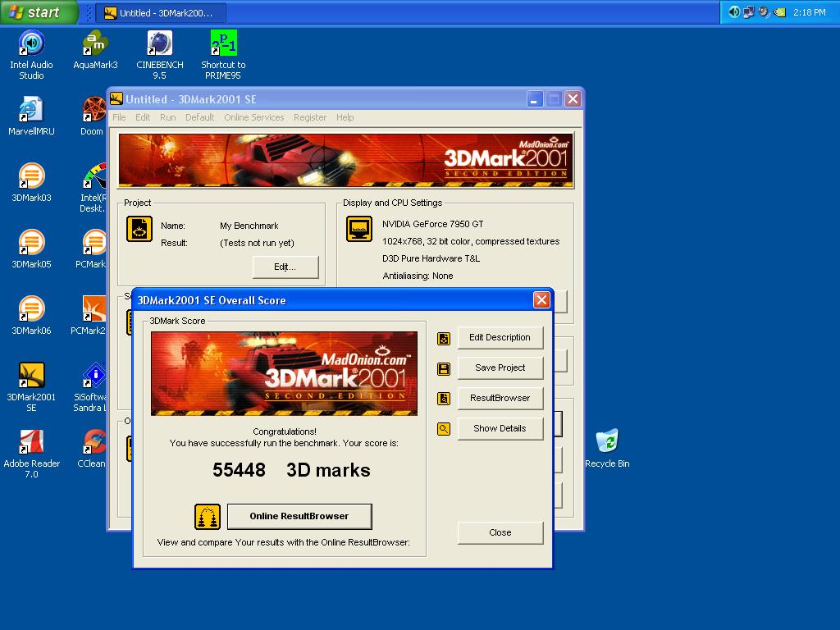
Task: Open the CINEBENCH 9.5 desktop icon
Action: pyautogui.click(x=160, y=54)
